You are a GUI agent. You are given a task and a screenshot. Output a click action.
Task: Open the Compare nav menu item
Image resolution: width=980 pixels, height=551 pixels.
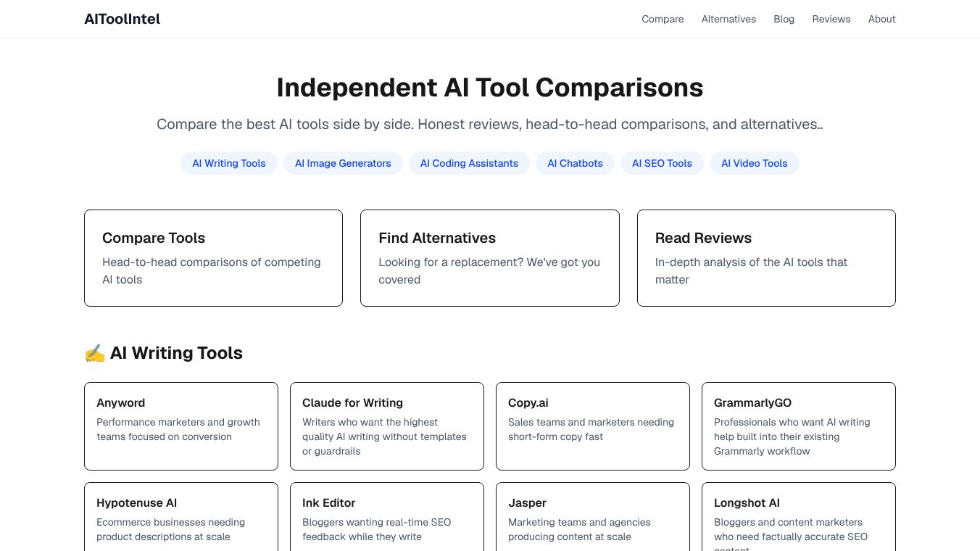663,19
